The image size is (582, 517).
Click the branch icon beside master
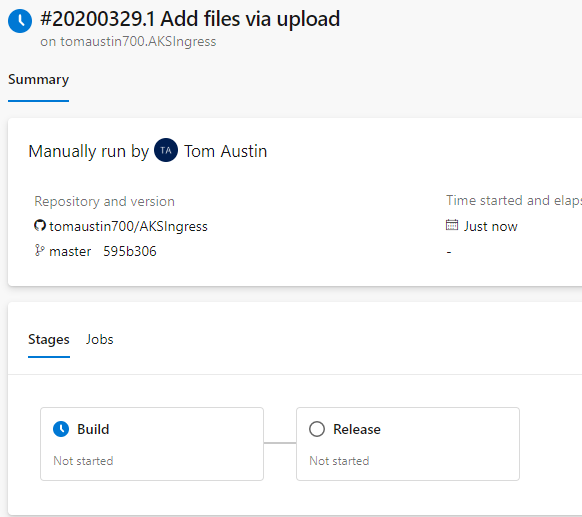39,251
